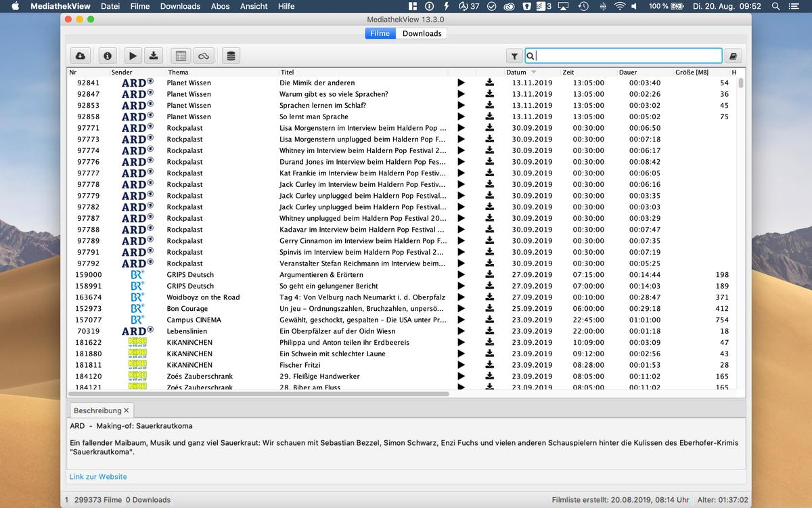The height and width of the screenshot is (508, 812).
Task: Play 'Fischer Fritzi' film
Action: click(x=461, y=365)
